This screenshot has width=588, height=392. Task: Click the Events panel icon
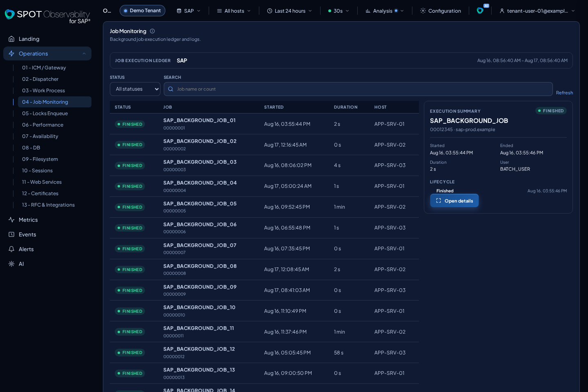11,234
